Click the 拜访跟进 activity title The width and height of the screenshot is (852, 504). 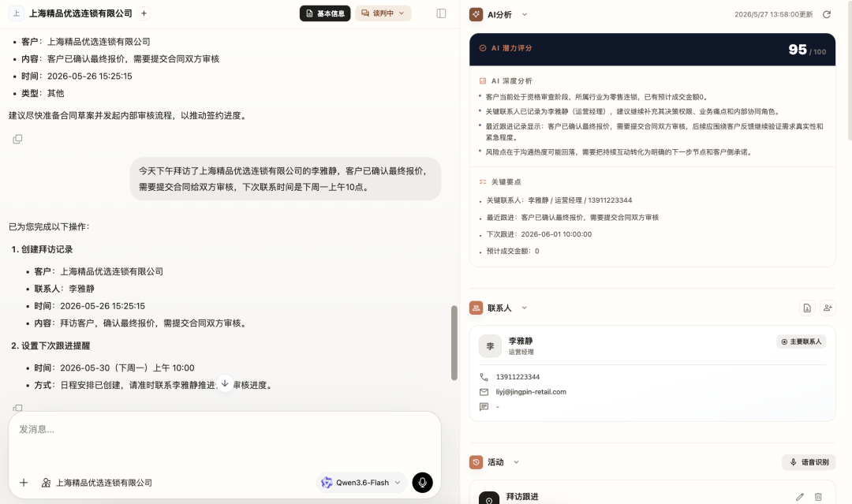click(x=522, y=497)
